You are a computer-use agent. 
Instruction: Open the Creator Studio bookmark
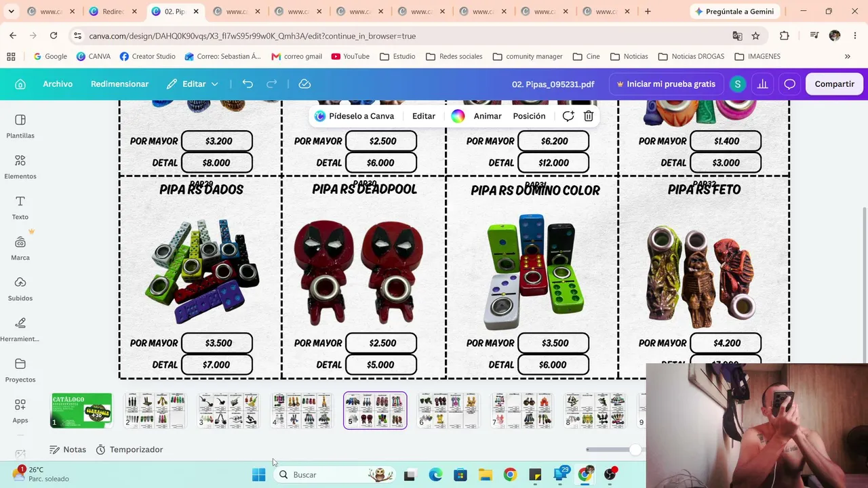tap(147, 56)
